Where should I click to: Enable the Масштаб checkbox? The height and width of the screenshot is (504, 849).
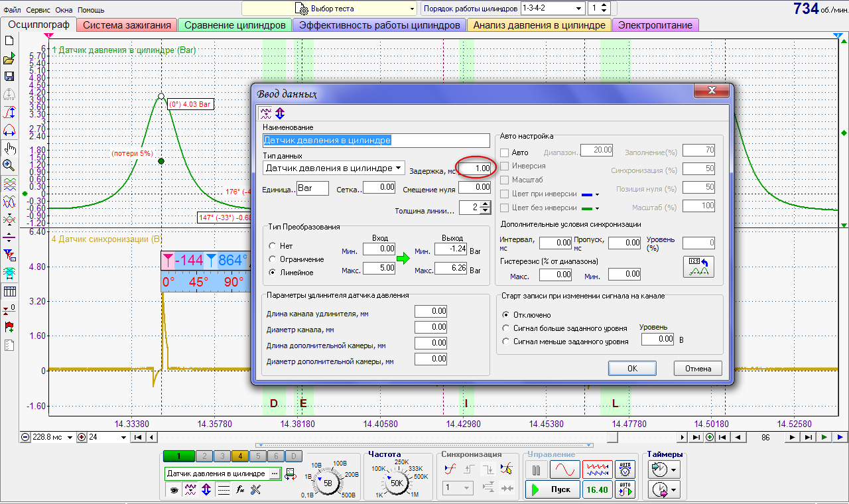click(505, 180)
